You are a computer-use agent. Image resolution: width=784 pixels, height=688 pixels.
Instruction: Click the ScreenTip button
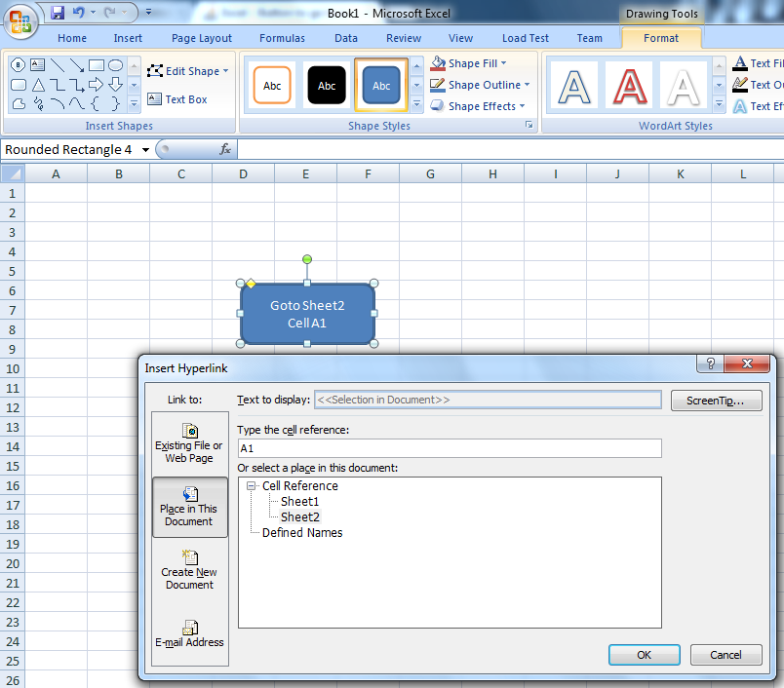tap(716, 401)
